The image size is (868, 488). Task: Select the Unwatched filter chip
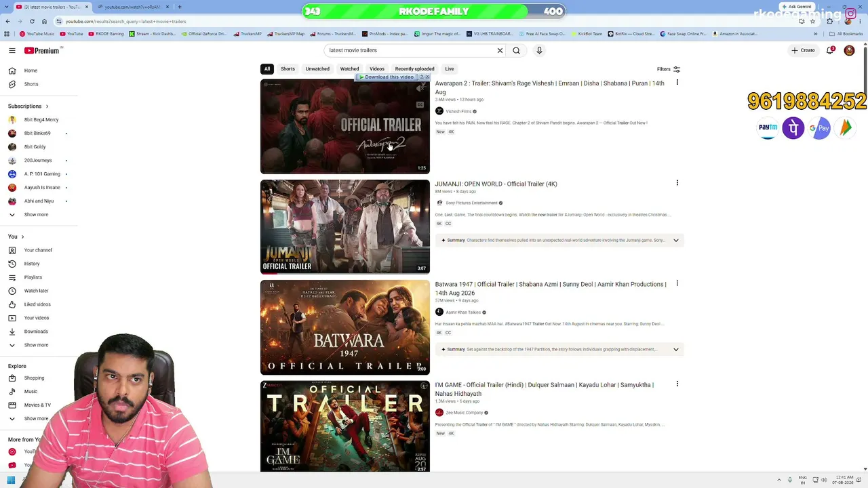(317, 68)
